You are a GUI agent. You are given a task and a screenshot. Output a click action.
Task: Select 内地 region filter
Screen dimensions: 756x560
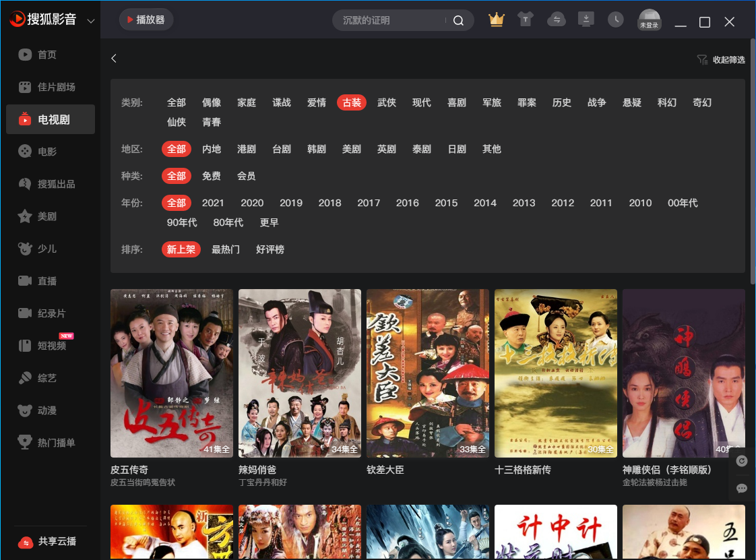211,148
